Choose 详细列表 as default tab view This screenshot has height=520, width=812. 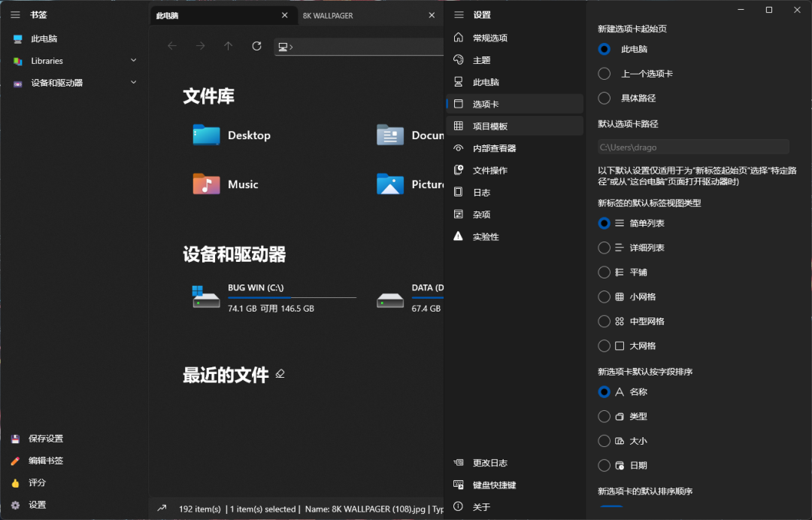click(x=604, y=248)
